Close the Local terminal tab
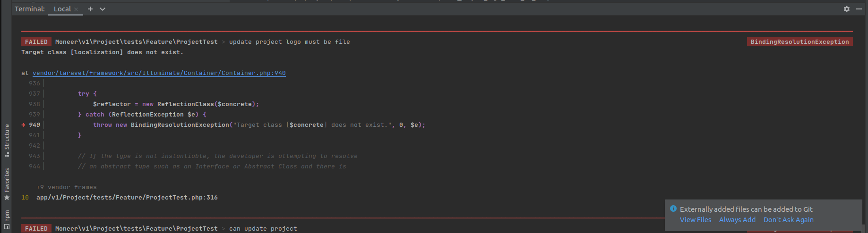The width and height of the screenshot is (868, 233). (x=76, y=9)
